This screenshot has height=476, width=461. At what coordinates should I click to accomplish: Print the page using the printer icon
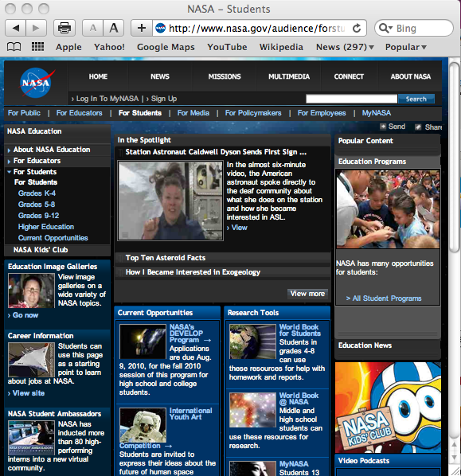point(64,28)
